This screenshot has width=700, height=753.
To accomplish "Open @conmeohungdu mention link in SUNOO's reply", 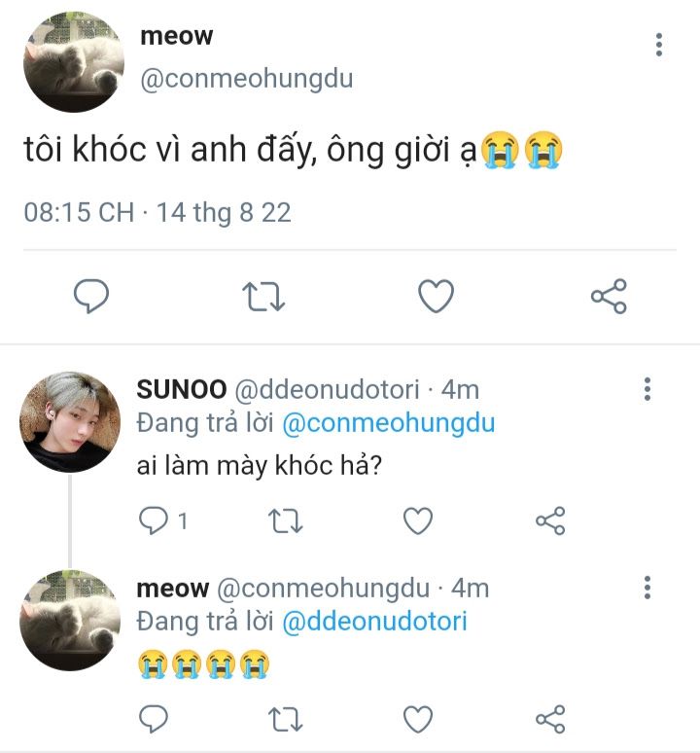I will point(389,423).
